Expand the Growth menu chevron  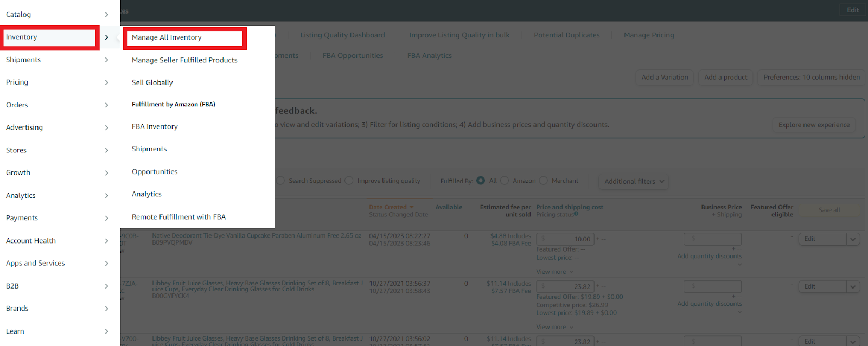106,173
